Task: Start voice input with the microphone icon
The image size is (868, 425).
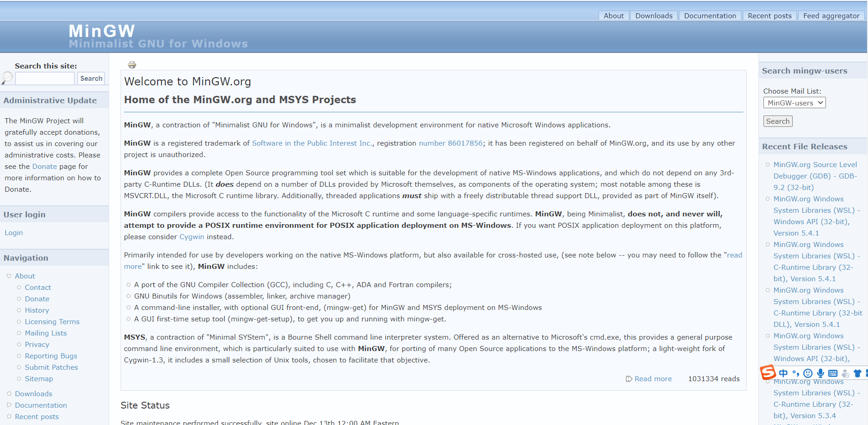Action: pos(820,373)
